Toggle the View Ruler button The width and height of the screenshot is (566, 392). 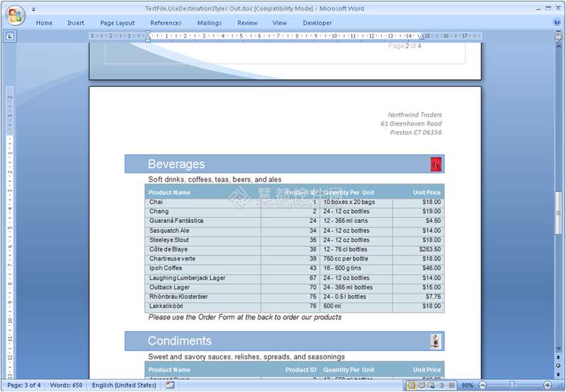point(558,37)
